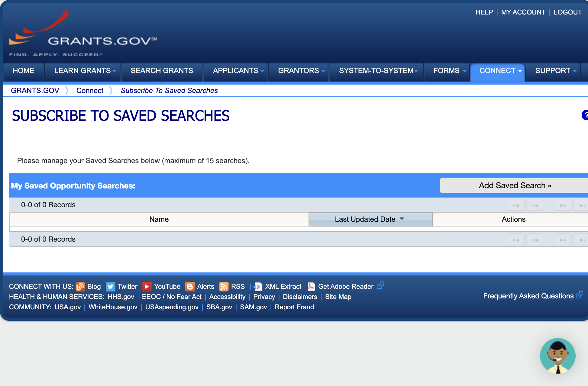The height and width of the screenshot is (386, 588).
Task: Open EEOC / No Fear Act link
Action: pos(172,297)
